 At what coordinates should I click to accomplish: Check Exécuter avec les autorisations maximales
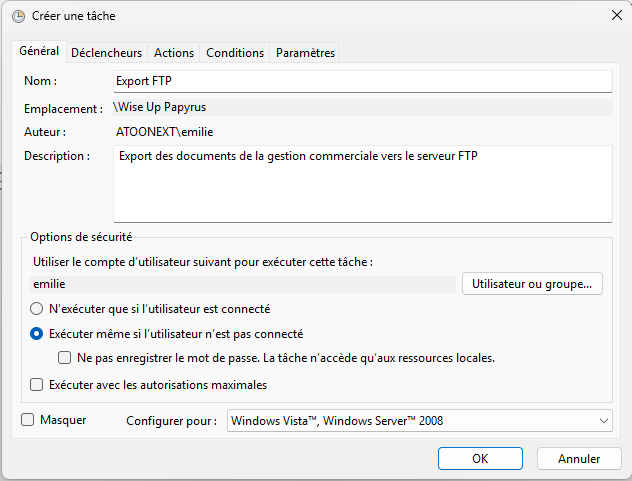point(37,384)
